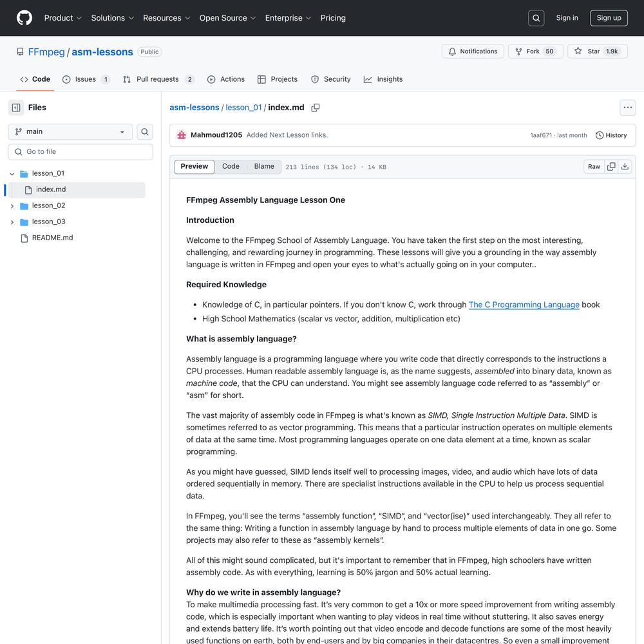This screenshot has height=644, width=644.
Task: Expand the lesson_02 folder chevron
Action: point(12,206)
